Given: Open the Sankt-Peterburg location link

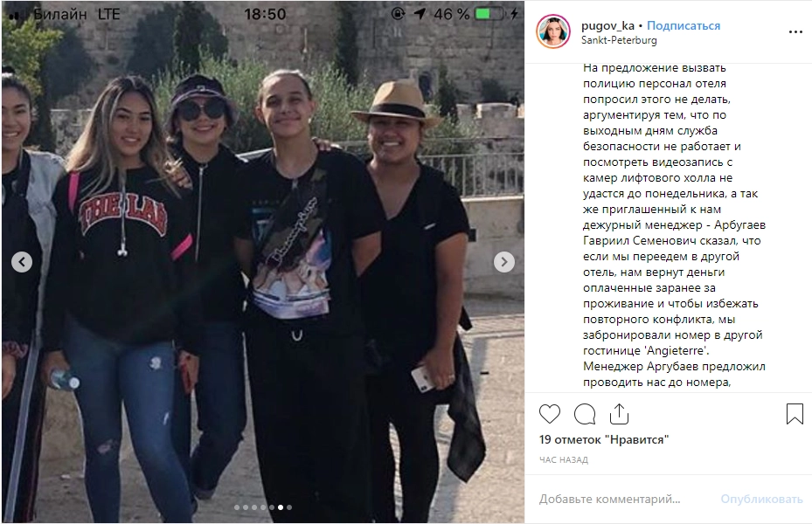Looking at the screenshot, I should click(x=619, y=40).
